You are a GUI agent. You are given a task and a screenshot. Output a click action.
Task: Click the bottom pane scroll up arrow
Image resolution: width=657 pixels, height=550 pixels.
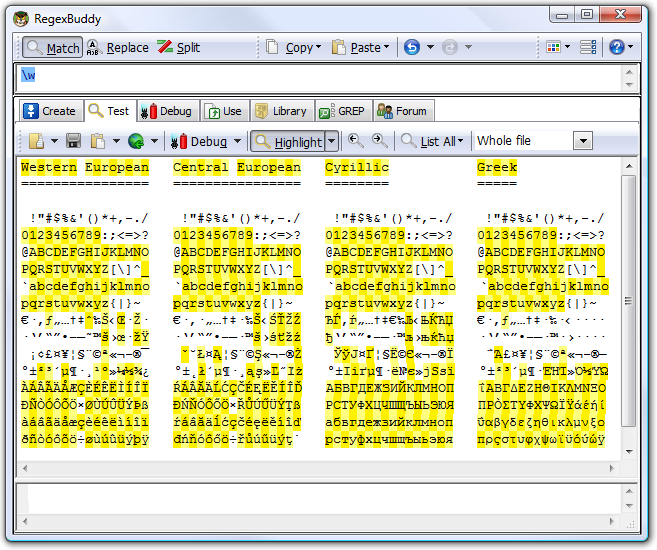[629, 491]
